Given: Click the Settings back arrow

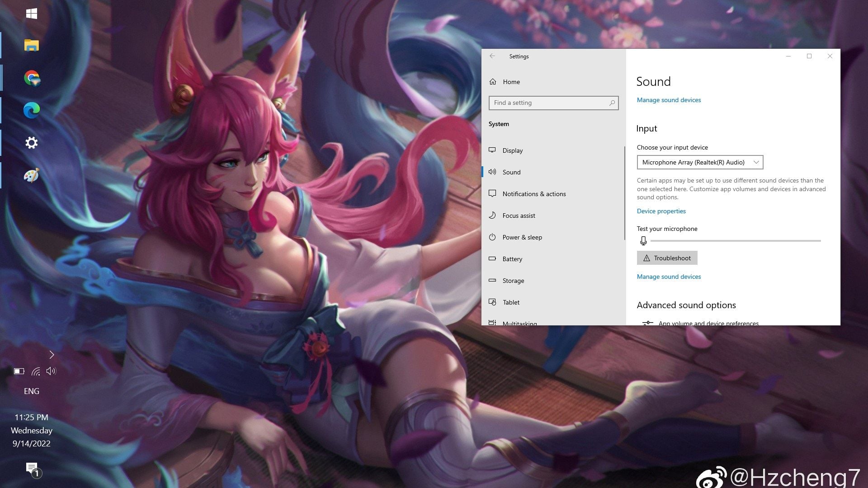Looking at the screenshot, I should coord(492,56).
